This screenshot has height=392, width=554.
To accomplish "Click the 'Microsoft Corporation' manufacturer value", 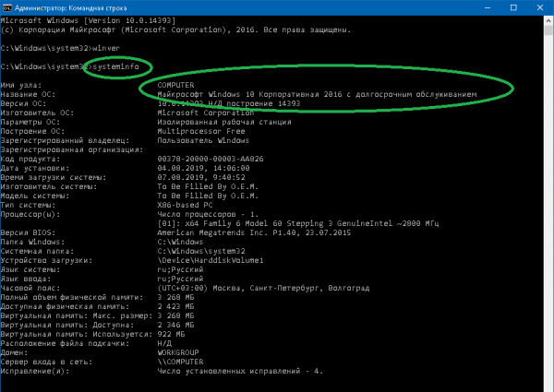I will point(206,113).
